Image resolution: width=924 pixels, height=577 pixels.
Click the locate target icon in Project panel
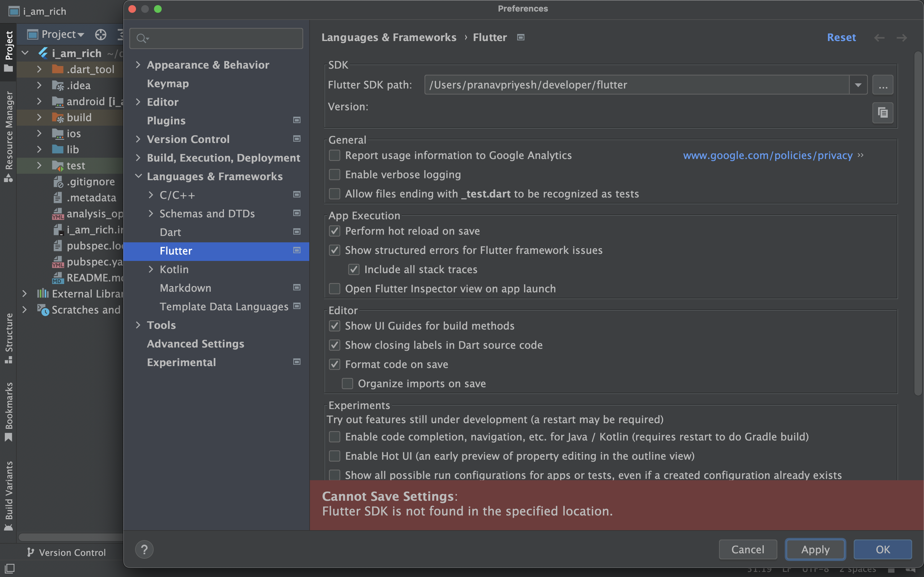(101, 35)
